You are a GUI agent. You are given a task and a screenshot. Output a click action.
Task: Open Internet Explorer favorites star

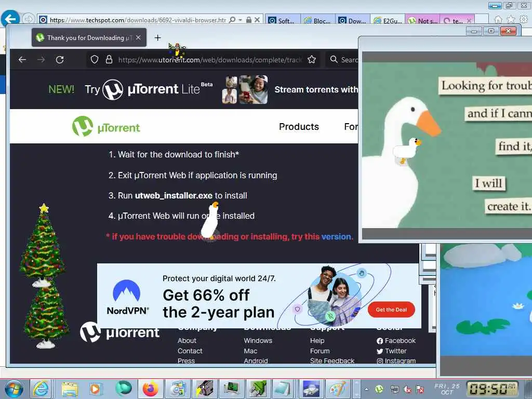click(x=511, y=20)
